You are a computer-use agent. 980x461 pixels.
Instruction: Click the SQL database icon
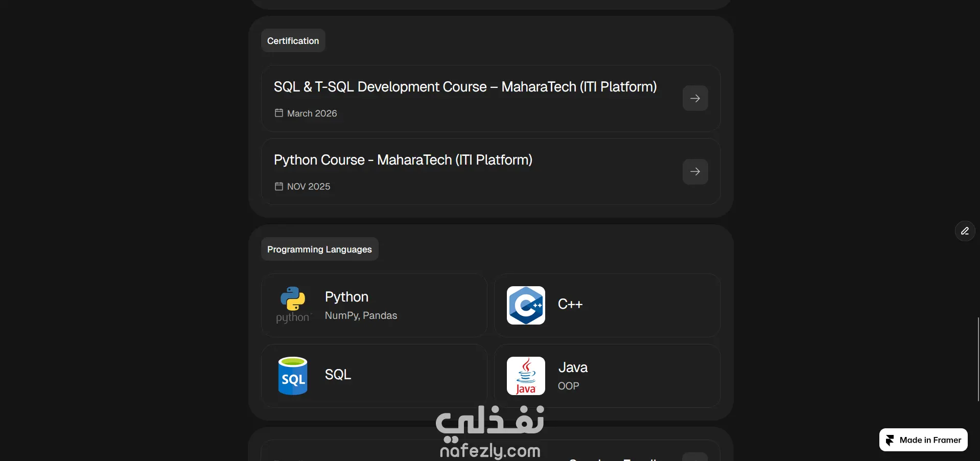[x=293, y=376]
